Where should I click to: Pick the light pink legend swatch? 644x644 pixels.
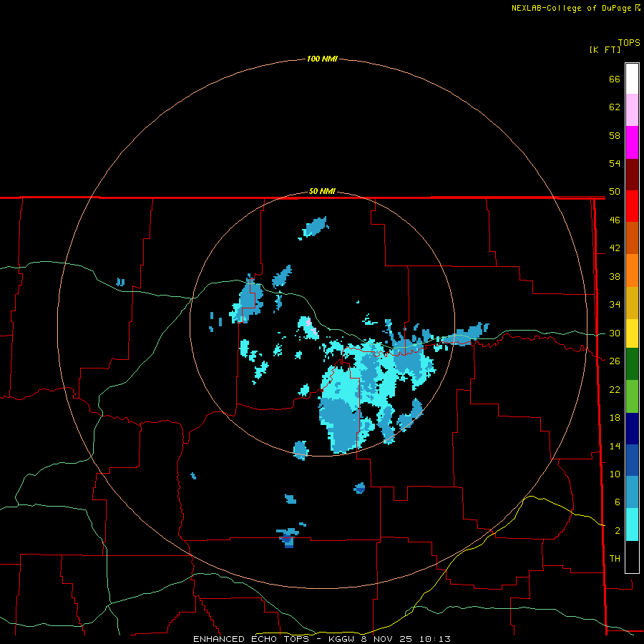[x=632, y=110]
